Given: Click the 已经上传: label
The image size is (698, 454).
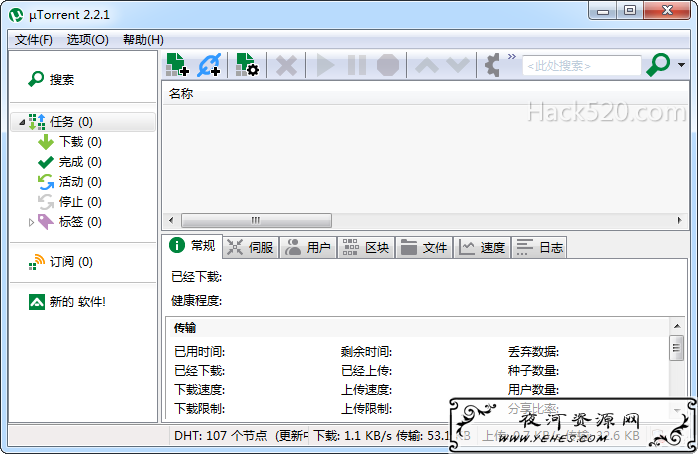Looking at the screenshot, I should tap(366, 370).
